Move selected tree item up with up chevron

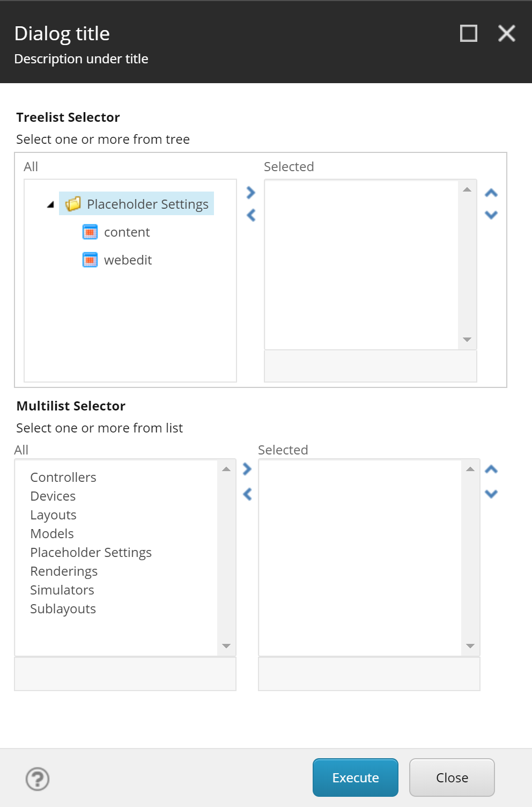tap(491, 193)
